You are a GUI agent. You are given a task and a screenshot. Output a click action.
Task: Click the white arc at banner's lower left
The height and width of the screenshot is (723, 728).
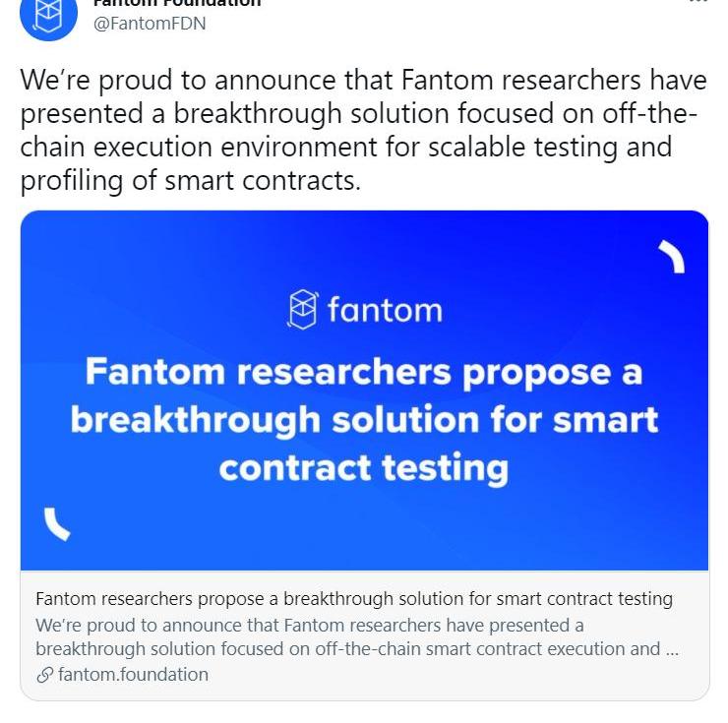[57, 524]
